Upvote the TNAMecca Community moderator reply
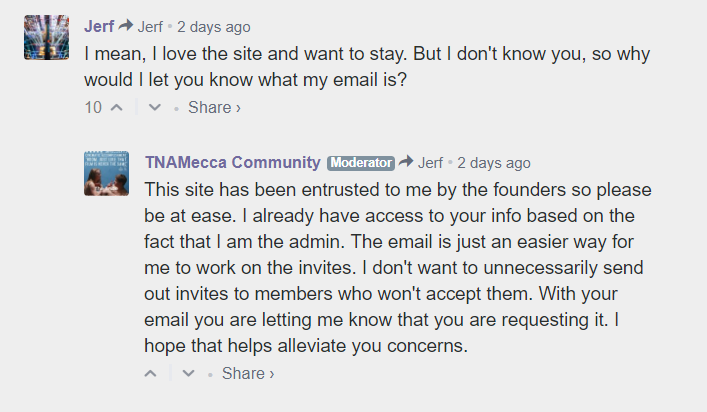 [151, 373]
